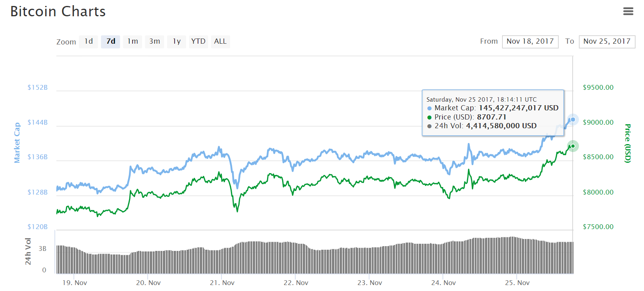
Task: Click the green Price data point marker
Action: click(573, 146)
